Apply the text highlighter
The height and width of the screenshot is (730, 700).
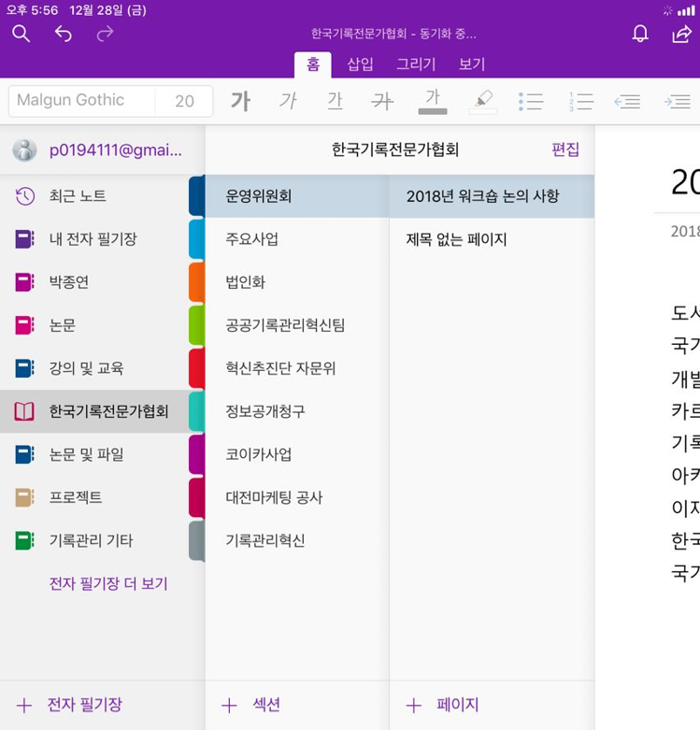(x=483, y=101)
